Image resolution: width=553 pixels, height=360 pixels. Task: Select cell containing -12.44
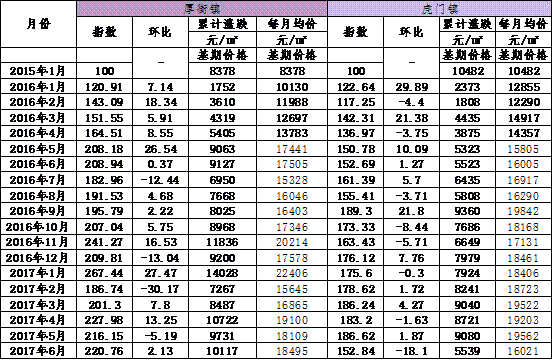tap(160, 180)
